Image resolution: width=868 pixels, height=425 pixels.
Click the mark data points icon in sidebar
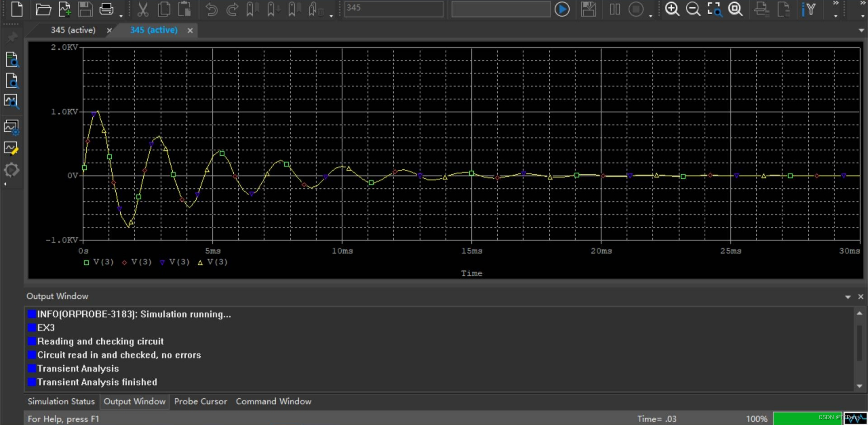click(x=11, y=148)
